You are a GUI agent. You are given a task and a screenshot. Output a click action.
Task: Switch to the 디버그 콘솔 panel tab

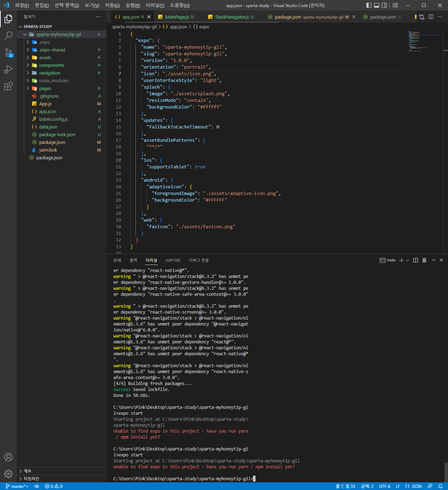click(198, 260)
